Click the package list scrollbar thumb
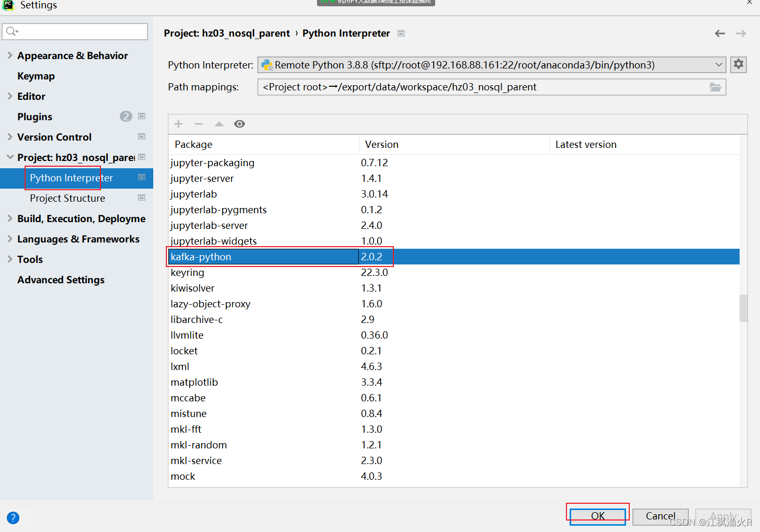This screenshot has width=760, height=532. (743, 308)
